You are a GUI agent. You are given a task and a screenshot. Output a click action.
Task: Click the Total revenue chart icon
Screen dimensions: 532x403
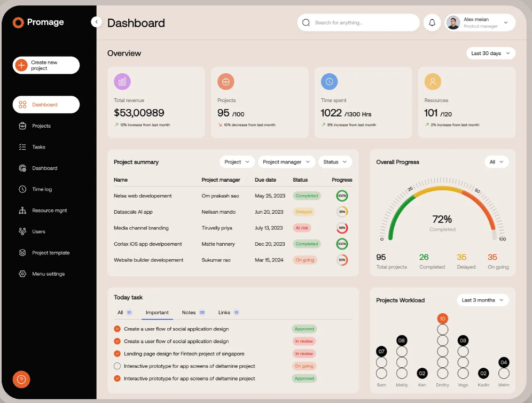tap(122, 81)
